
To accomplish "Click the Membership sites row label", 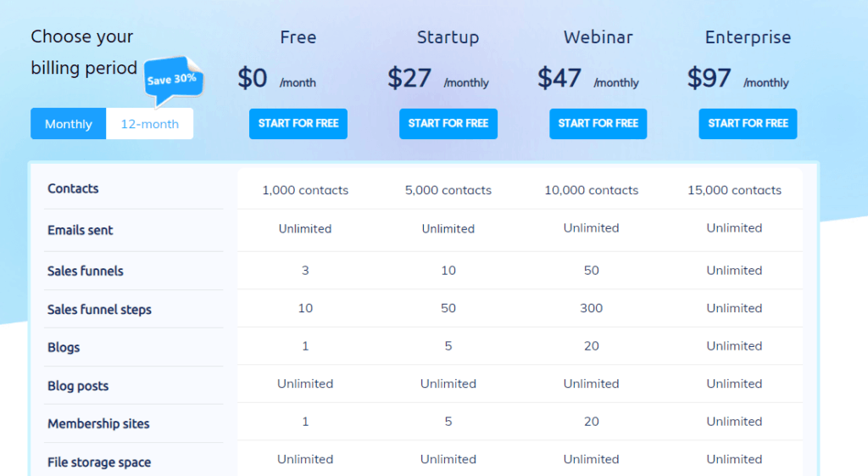I will (x=98, y=424).
